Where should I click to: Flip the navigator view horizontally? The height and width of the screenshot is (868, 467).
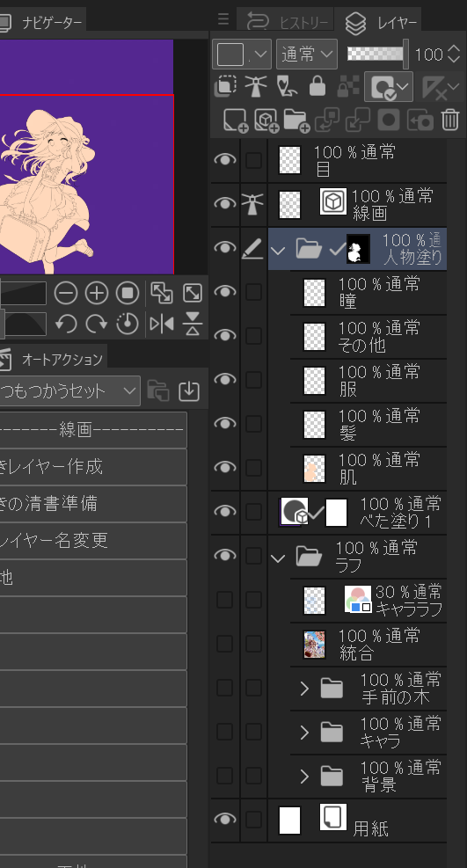[x=162, y=324]
